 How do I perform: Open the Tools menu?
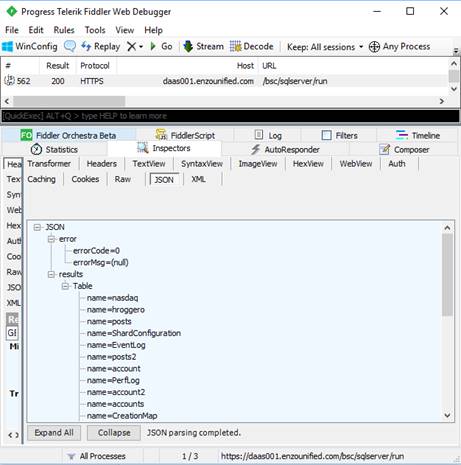95,30
